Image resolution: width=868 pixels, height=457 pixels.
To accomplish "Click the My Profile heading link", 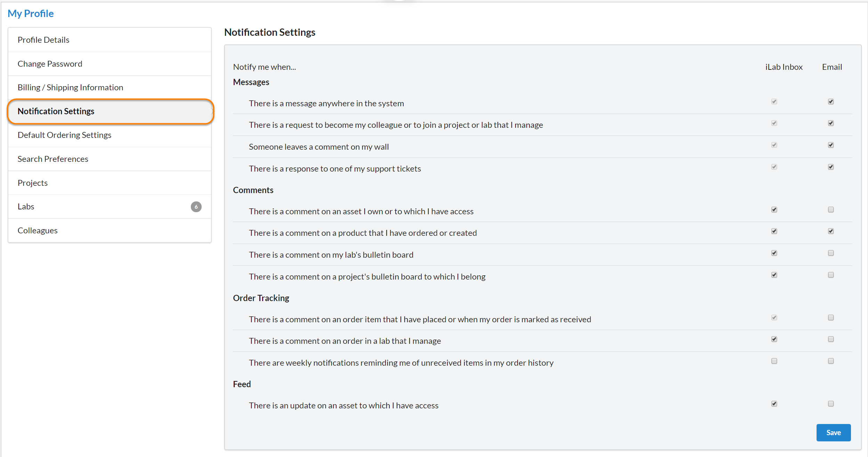I will (x=31, y=14).
